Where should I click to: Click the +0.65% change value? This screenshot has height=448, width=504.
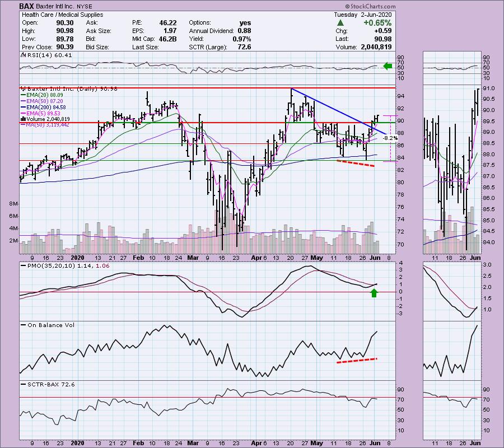377,23
